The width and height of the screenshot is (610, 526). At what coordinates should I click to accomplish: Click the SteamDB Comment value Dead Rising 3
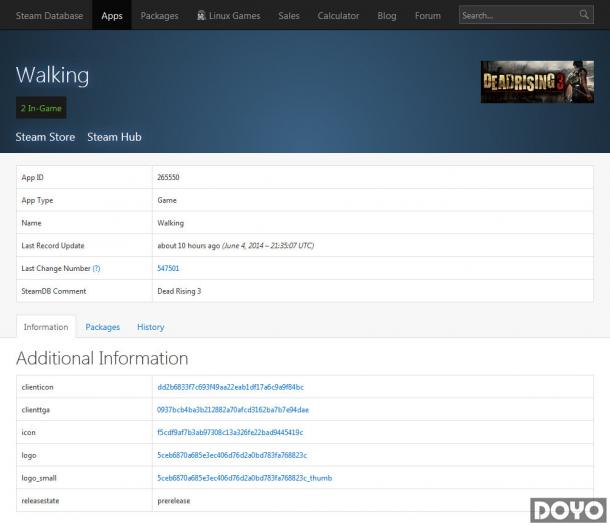click(179, 291)
